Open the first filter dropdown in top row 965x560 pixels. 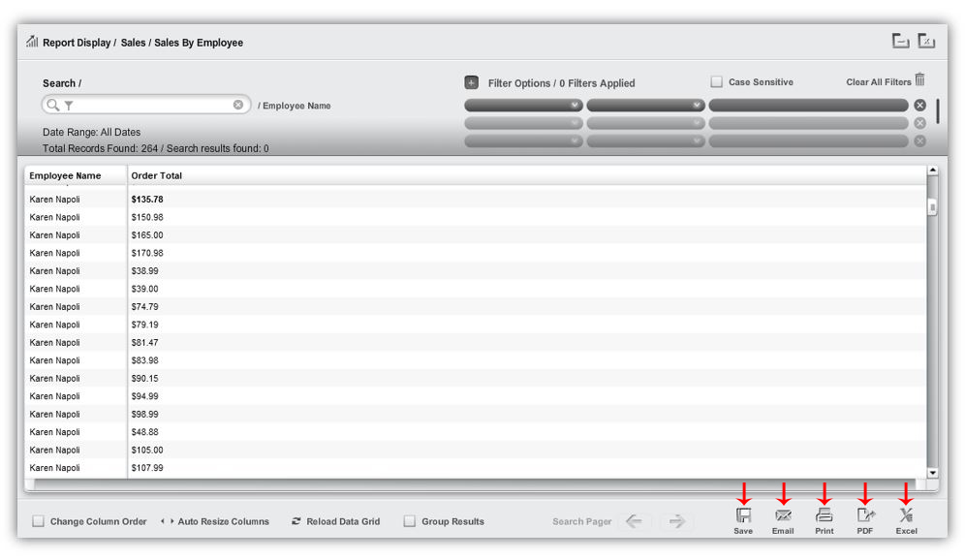[523, 105]
